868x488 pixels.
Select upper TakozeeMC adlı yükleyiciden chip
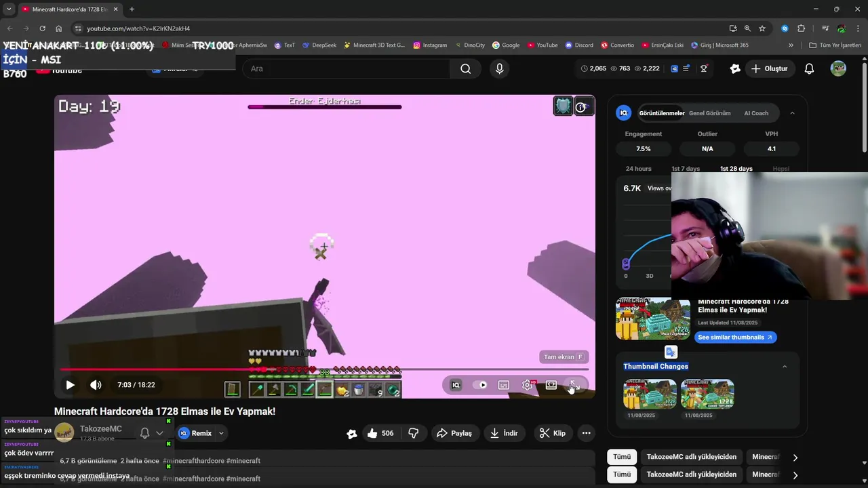692,457
